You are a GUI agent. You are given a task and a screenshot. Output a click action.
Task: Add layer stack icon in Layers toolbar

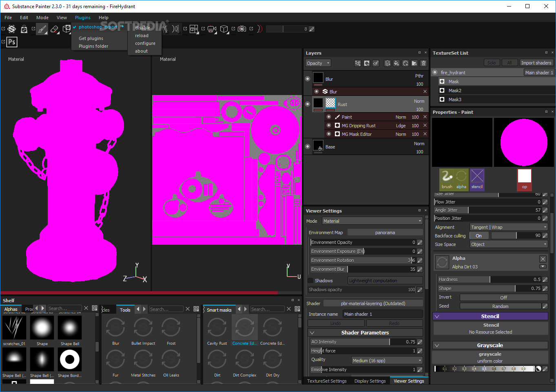click(x=388, y=63)
